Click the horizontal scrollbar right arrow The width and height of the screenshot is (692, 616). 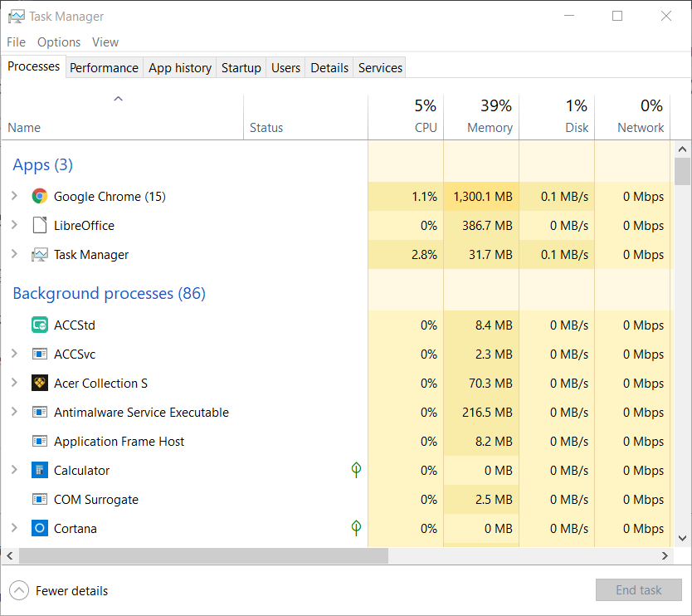pyautogui.click(x=665, y=555)
